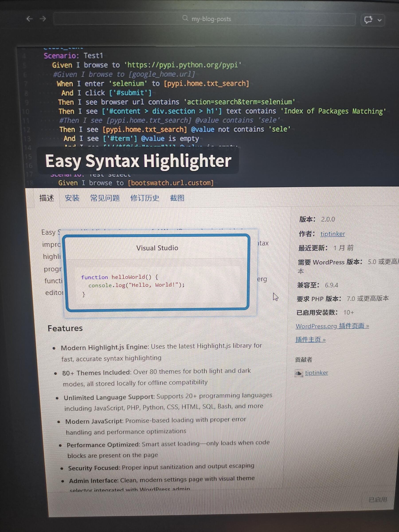Click the magnifier icon in search bar

(x=185, y=18)
